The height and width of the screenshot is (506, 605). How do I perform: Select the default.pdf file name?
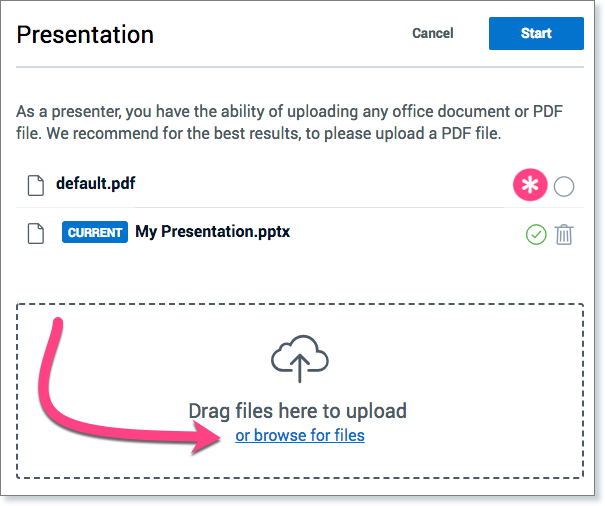[96, 184]
